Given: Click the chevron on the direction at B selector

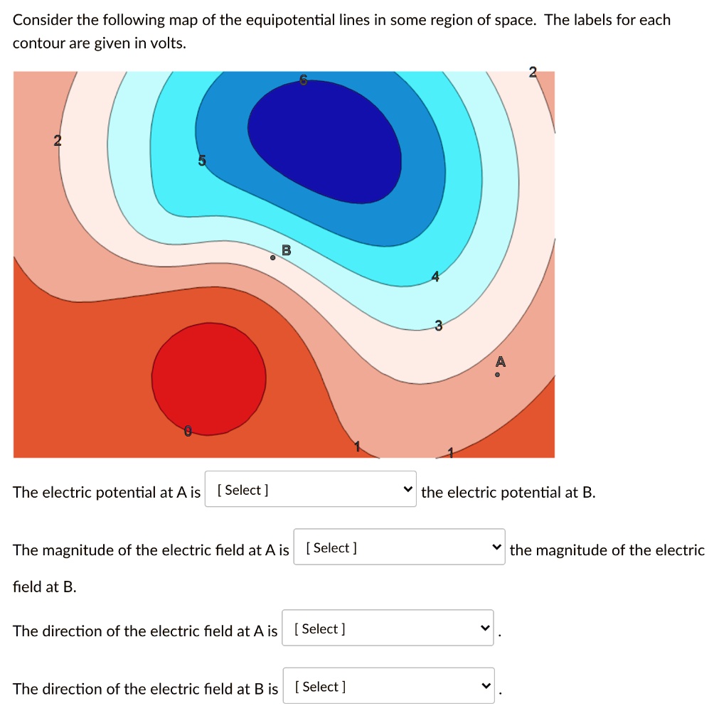Looking at the screenshot, I should click(x=486, y=685).
